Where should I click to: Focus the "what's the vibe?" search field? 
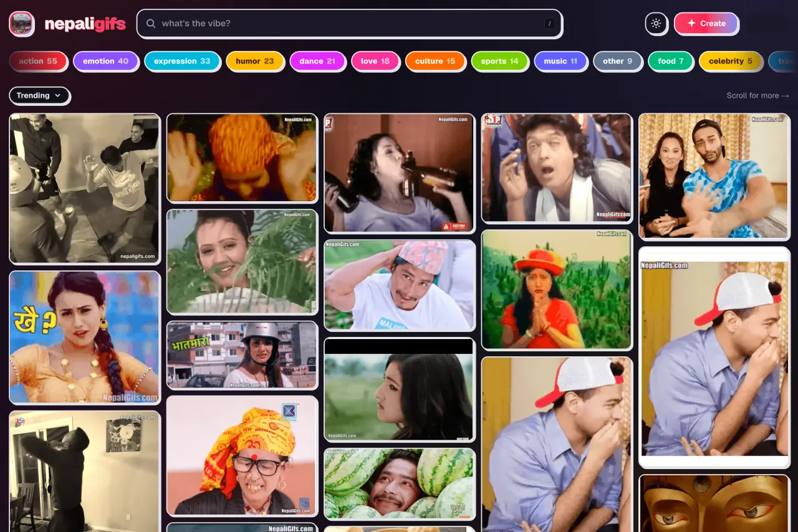(x=349, y=24)
